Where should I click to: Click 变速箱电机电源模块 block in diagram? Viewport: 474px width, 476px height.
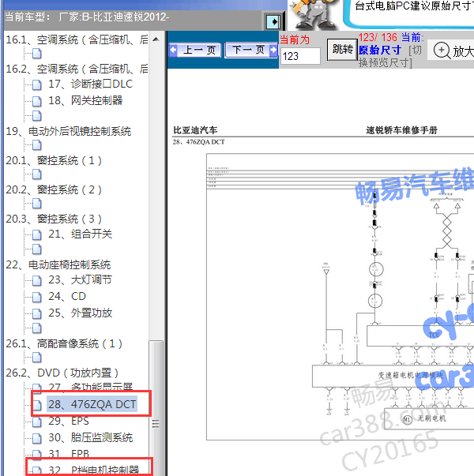[x=393, y=376]
